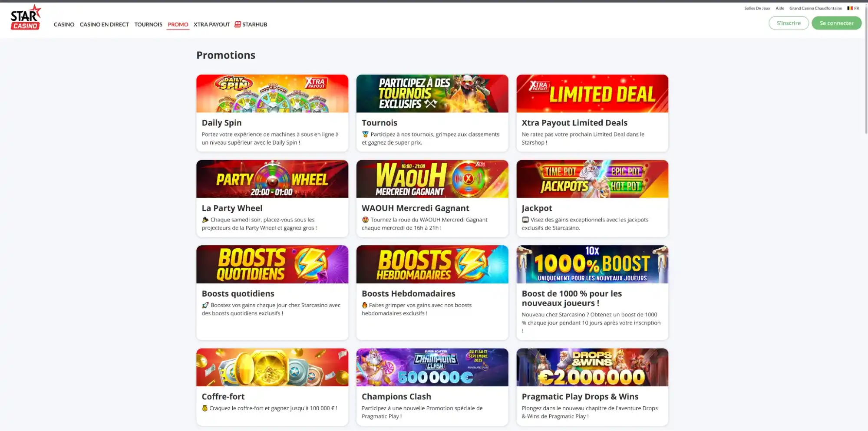The image size is (868, 431).
Task: Click the party popper icon under La Party Wheel
Action: (x=205, y=220)
